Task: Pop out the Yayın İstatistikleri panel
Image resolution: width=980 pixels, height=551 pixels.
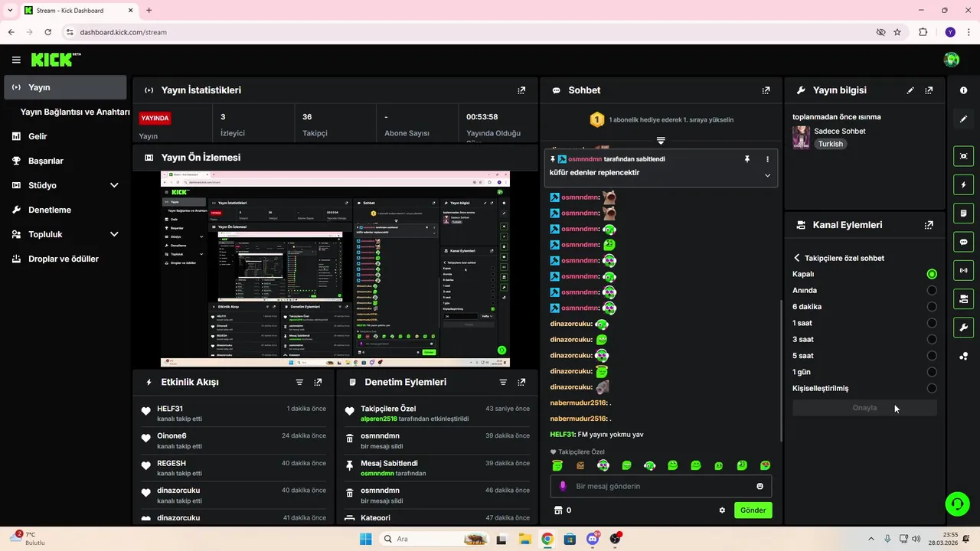Action: coord(521,90)
